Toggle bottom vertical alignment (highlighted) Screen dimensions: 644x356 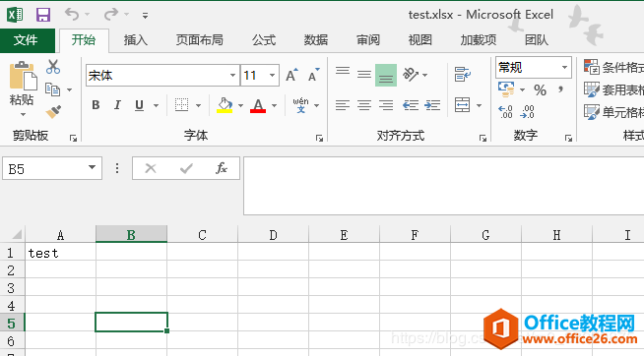pyautogui.click(x=386, y=75)
